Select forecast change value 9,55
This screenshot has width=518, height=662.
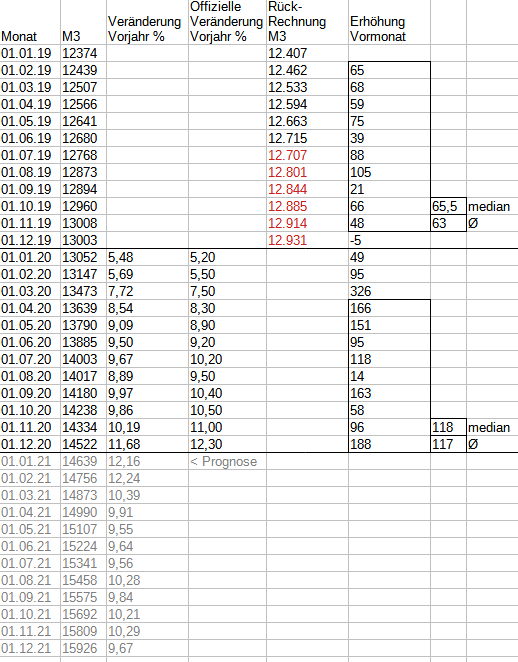147,529
